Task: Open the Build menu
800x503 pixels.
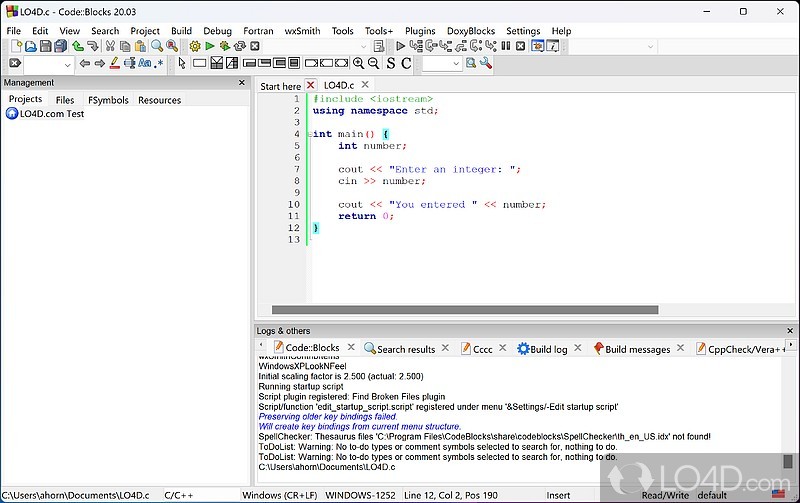Action: [x=181, y=31]
